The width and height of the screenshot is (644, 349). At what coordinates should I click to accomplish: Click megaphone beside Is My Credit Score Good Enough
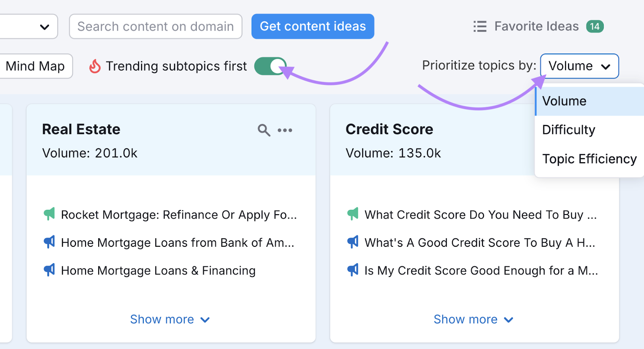tap(353, 270)
